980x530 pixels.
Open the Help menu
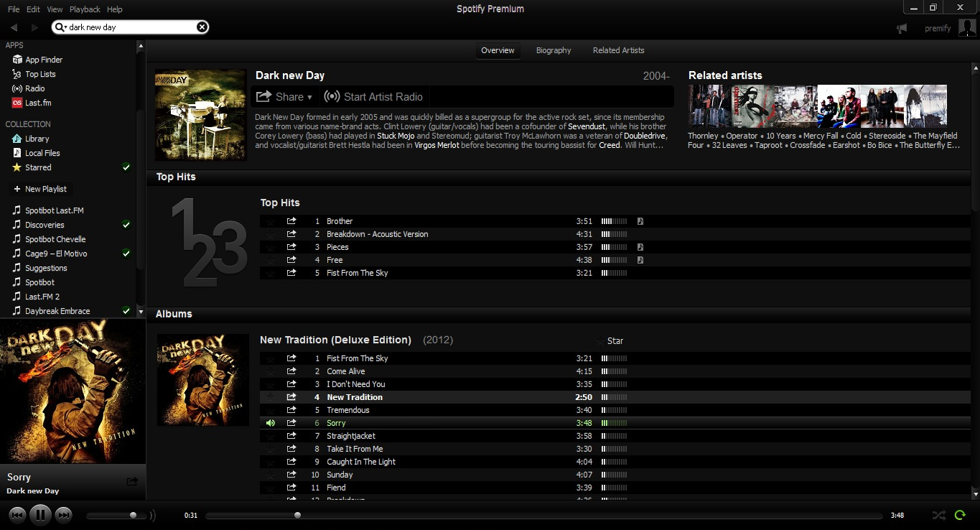(x=114, y=9)
